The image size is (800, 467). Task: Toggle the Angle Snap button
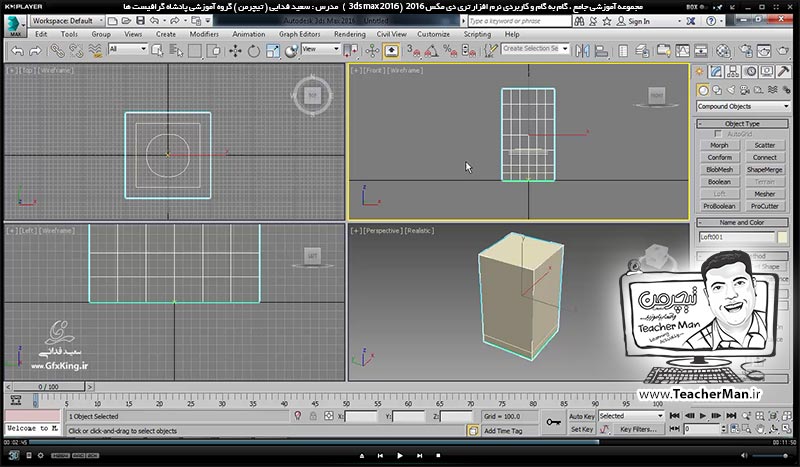point(431,51)
